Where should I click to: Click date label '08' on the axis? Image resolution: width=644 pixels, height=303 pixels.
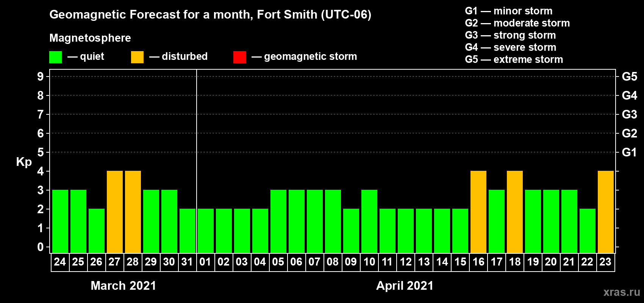pos(333,262)
